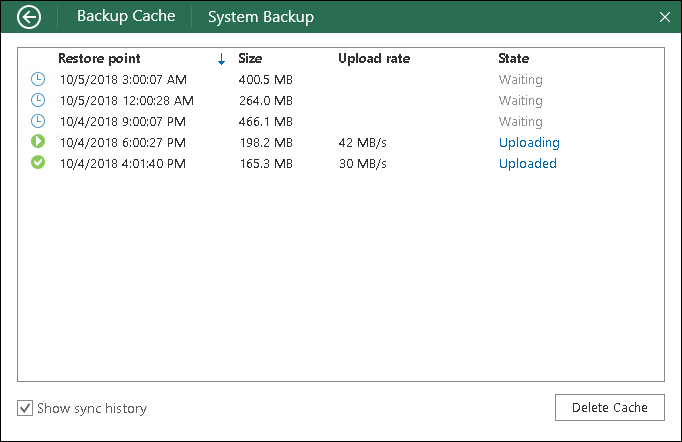
Task: Select restore point 10/4/2018 4:01:40 PM
Action: (x=123, y=163)
